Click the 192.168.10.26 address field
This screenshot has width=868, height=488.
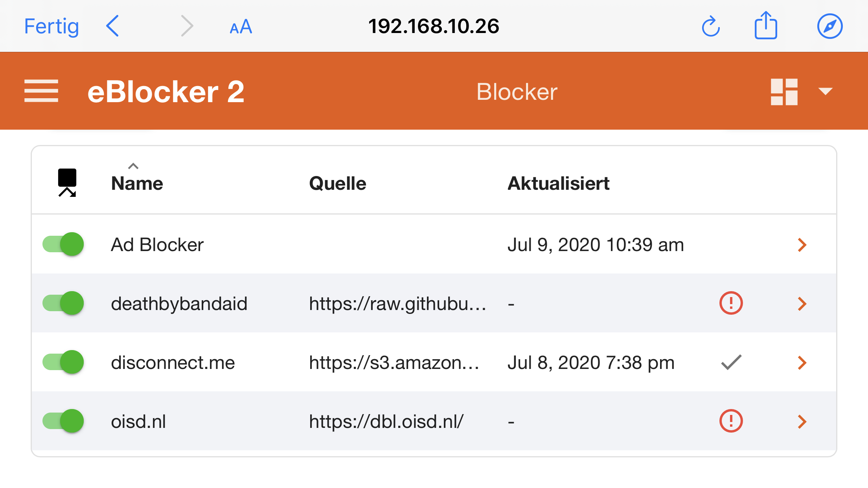point(434,26)
